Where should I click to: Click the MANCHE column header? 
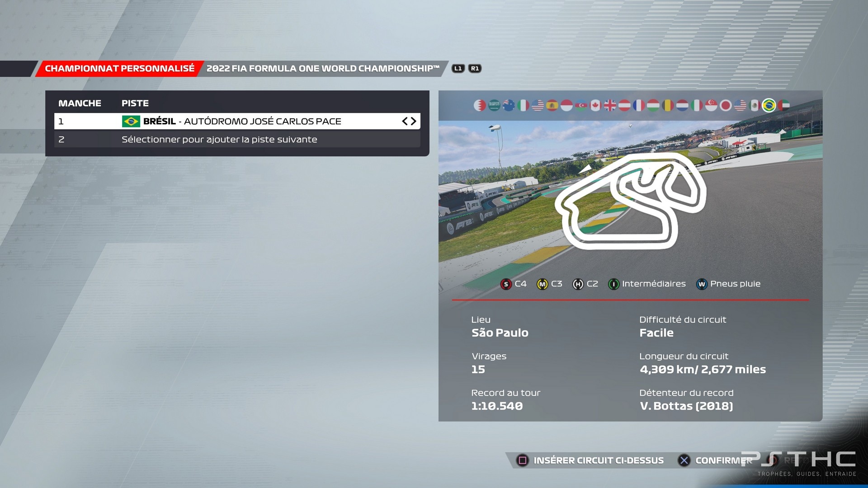pos(80,103)
